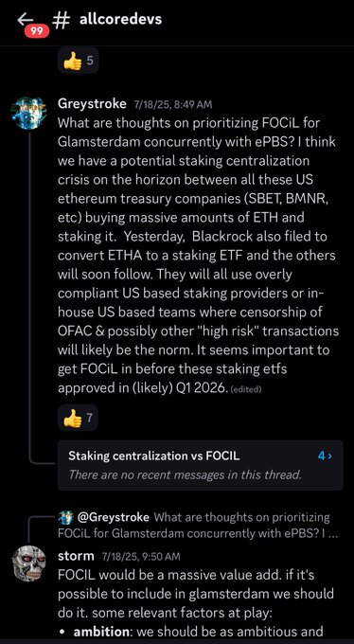Screen dimensions: 354x644
Task: Open Greystroke's profile avatar
Action: (x=28, y=114)
